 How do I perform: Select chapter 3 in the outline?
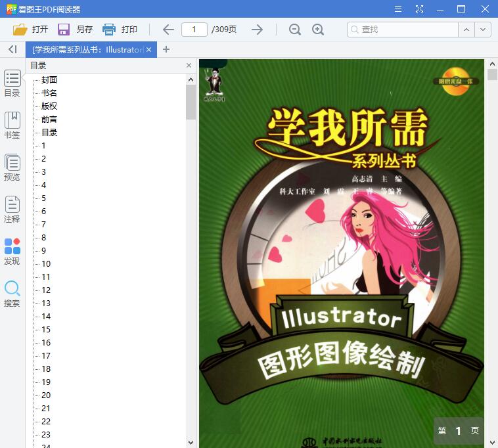point(43,171)
